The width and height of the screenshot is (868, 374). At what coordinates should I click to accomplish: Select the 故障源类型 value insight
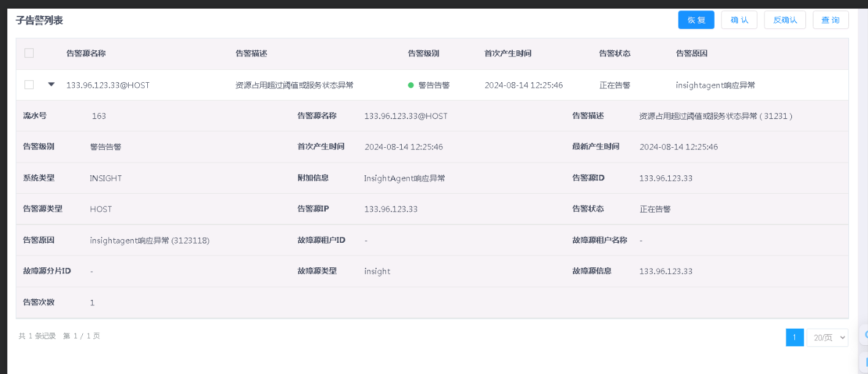click(x=377, y=271)
